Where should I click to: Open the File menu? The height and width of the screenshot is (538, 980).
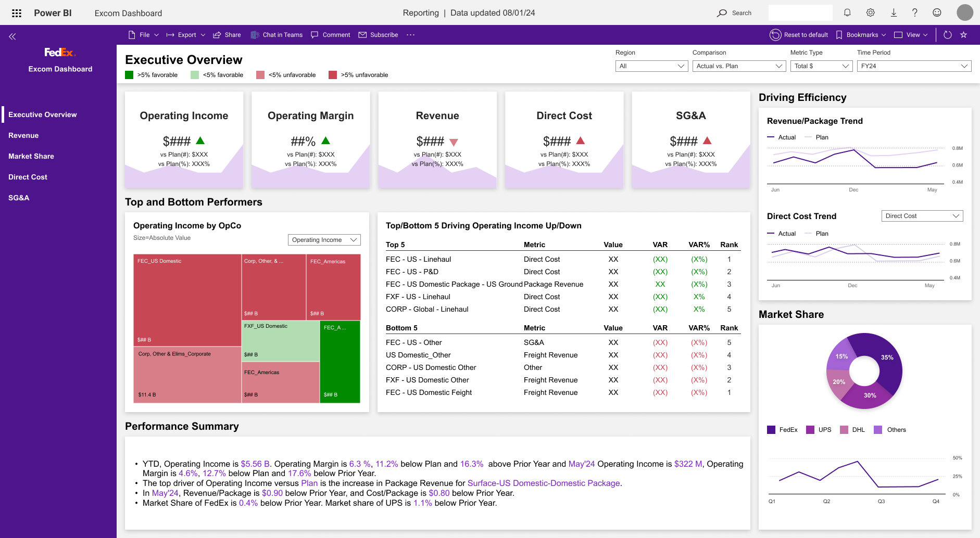click(x=144, y=35)
